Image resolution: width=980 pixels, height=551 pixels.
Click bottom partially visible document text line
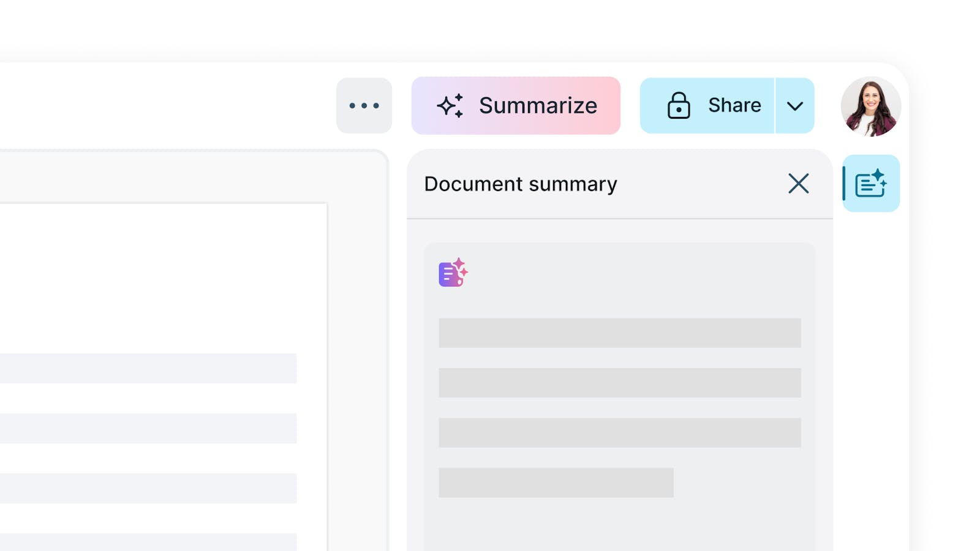tap(148, 542)
